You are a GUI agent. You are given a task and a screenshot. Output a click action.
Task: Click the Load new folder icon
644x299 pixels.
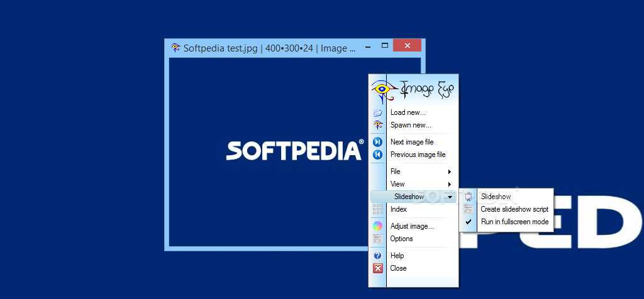click(x=377, y=112)
